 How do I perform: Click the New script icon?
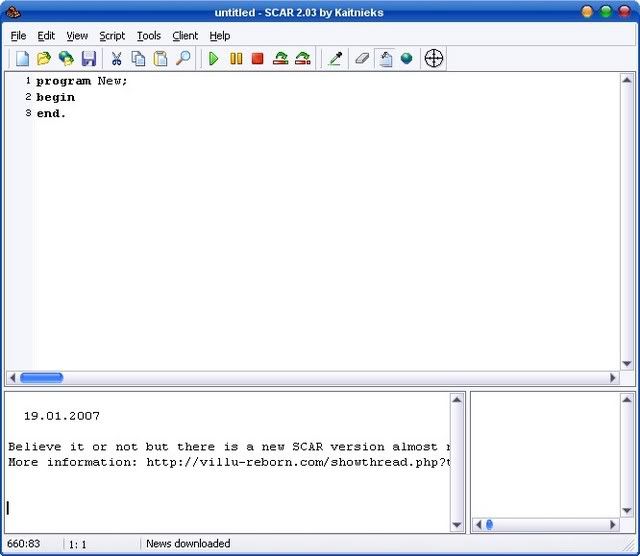pyautogui.click(x=22, y=59)
